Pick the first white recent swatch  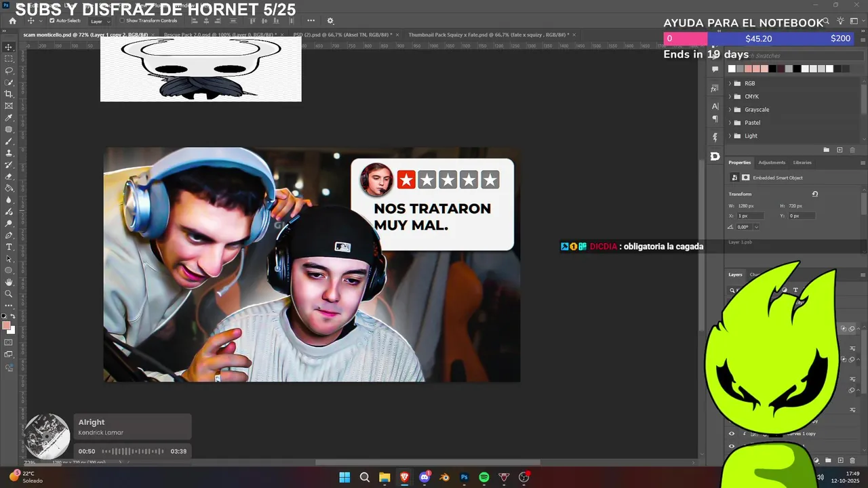pyautogui.click(x=732, y=68)
